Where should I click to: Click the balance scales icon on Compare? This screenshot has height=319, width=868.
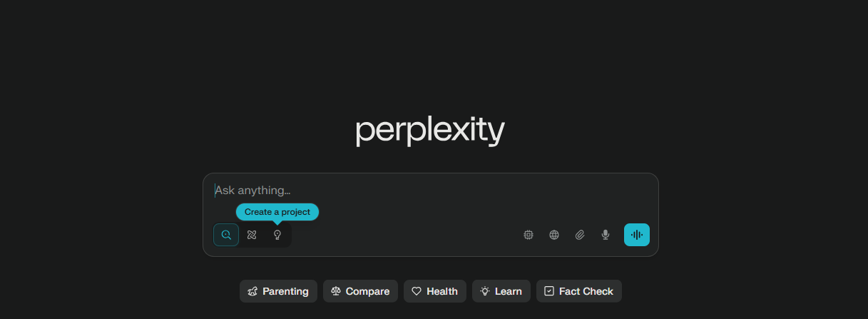click(336, 291)
